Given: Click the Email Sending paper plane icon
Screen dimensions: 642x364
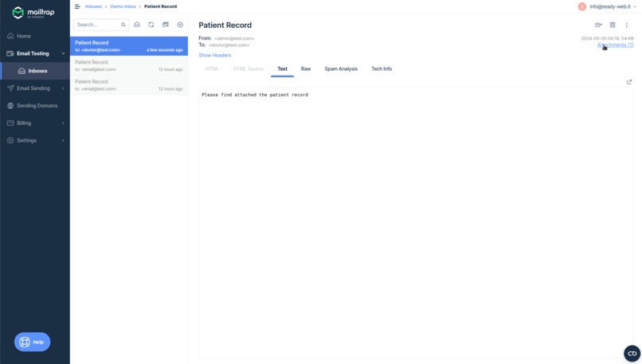Looking at the screenshot, I should [10, 88].
